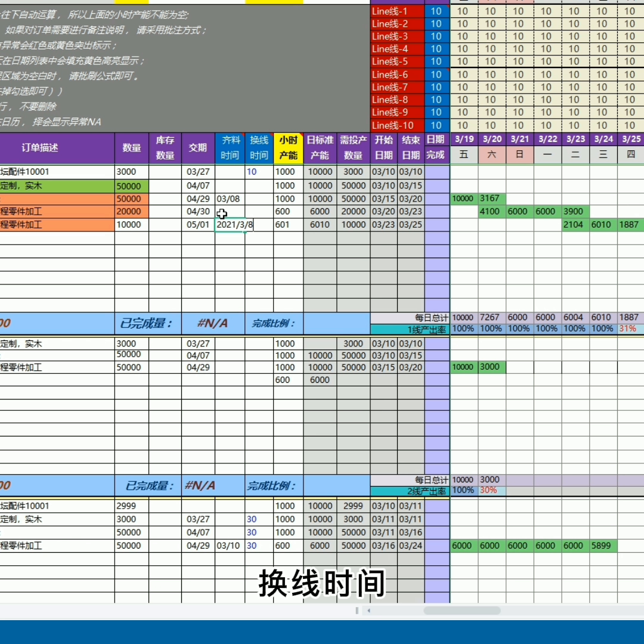Click blue 10 cell beside Line线-1
The width and height of the screenshot is (644, 644).
(437, 11)
